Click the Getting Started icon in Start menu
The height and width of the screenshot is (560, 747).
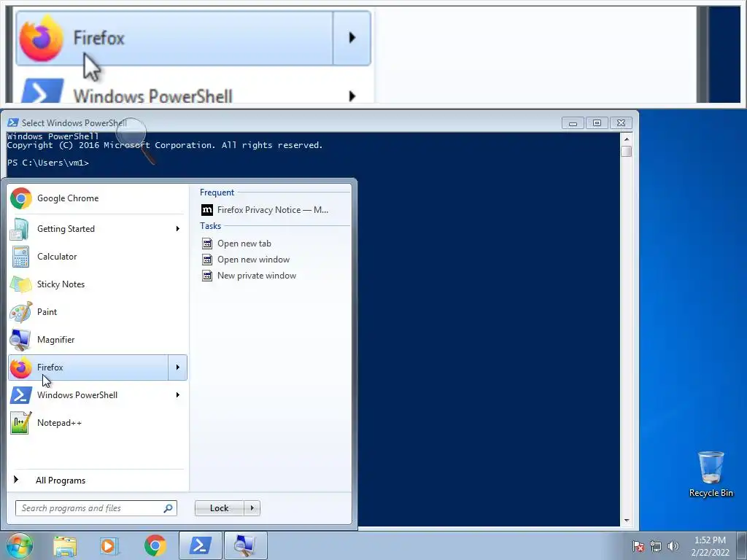[20, 229]
